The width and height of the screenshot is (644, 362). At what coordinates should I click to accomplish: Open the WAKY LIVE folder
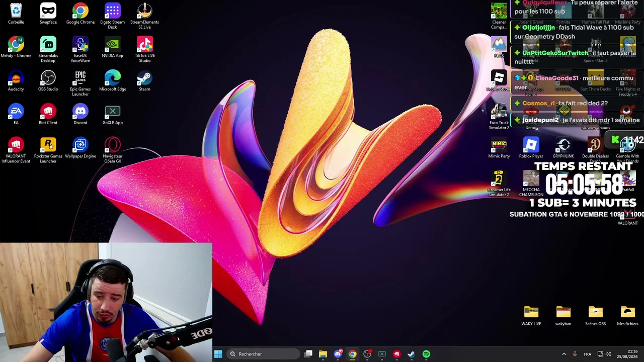(531, 316)
